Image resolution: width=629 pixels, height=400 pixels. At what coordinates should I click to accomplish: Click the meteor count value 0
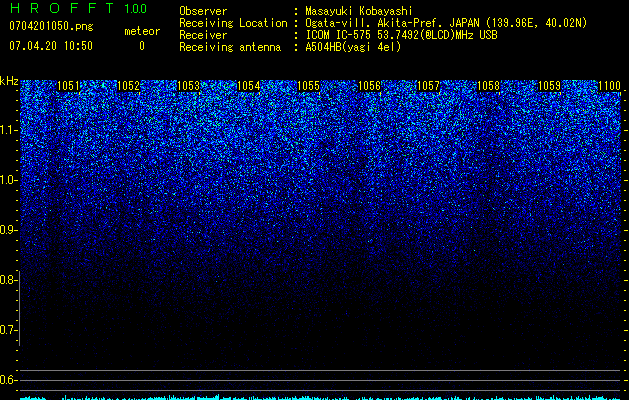pos(142,46)
